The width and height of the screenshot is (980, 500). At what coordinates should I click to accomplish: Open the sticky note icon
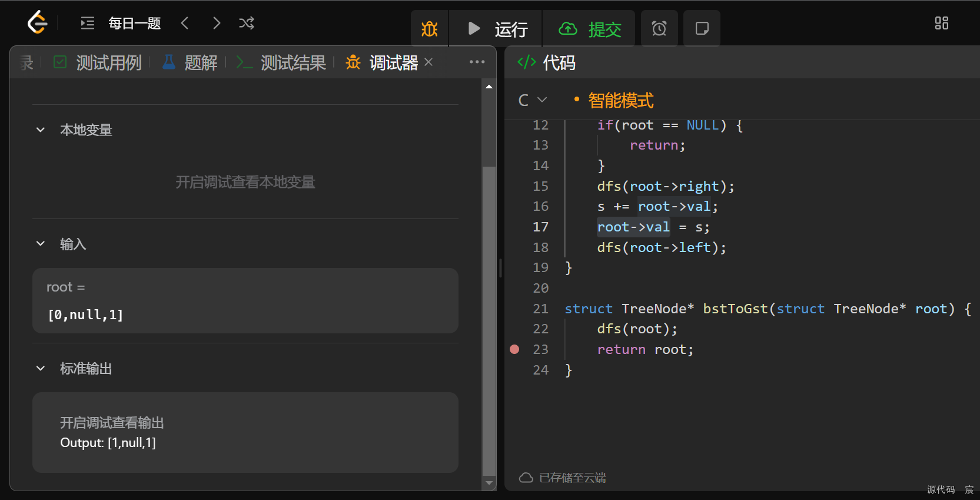(702, 28)
